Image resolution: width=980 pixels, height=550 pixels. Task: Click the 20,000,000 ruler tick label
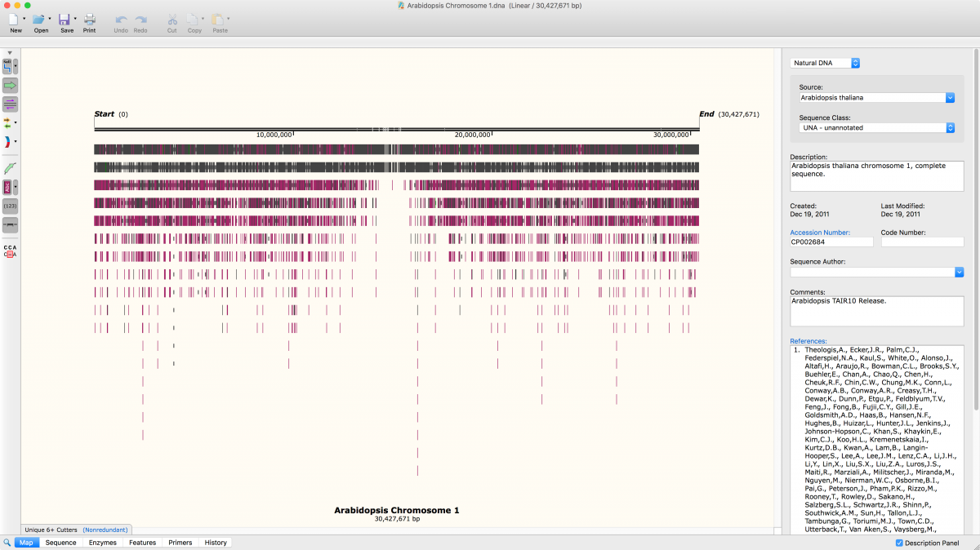[x=472, y=135]
